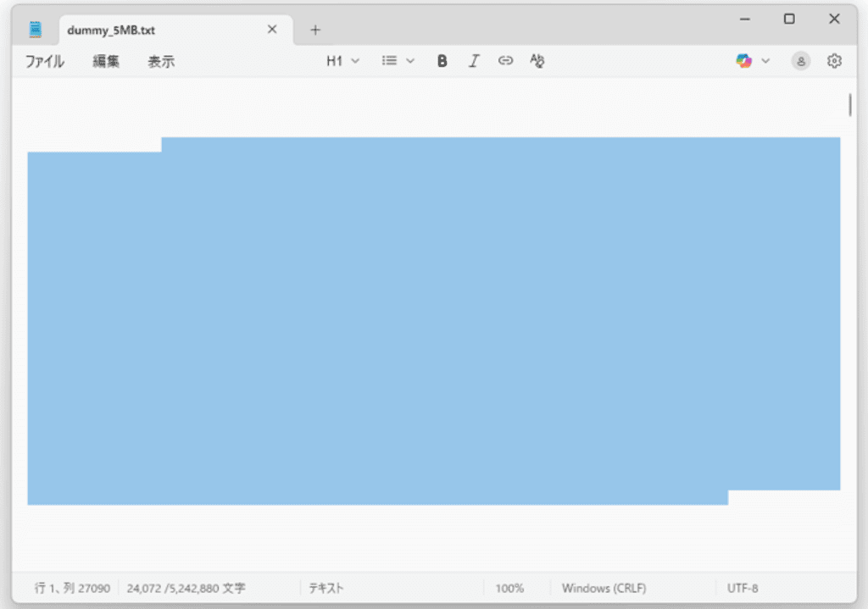Screen dimensions: 868x609
Task: Toggle italic formatting in the toolbar
Action: click(474, 61)
